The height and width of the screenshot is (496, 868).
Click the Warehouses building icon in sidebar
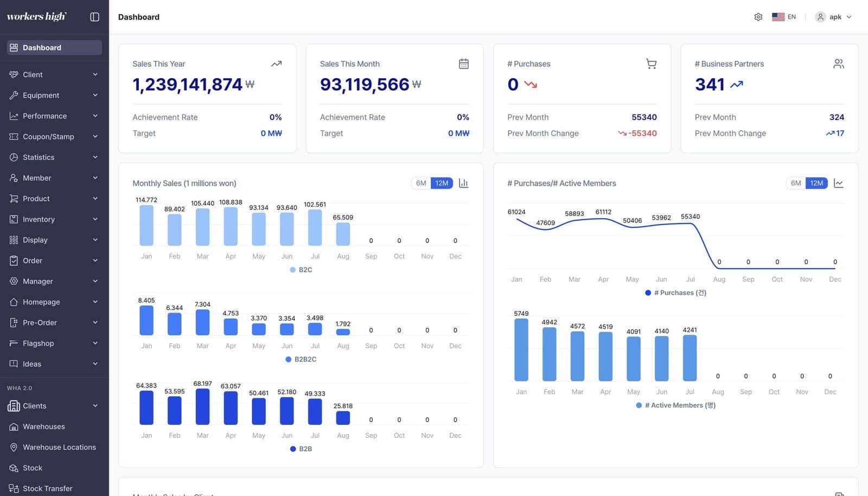pos(14,427)
